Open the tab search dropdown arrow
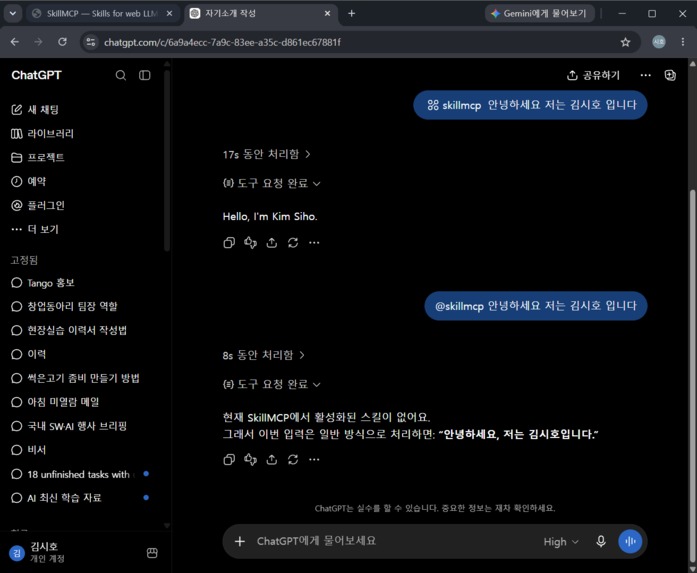697x573 pixels. pos(13,13)
